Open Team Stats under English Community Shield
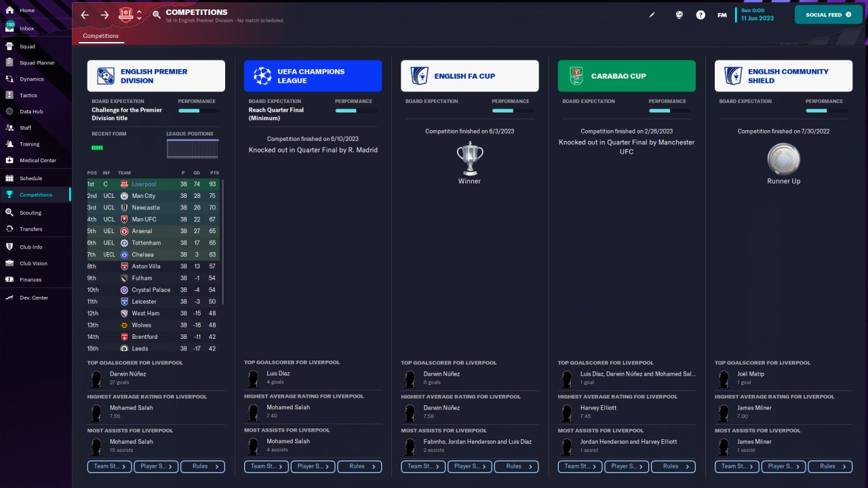 pyautogui.click(x=737, y=466)
